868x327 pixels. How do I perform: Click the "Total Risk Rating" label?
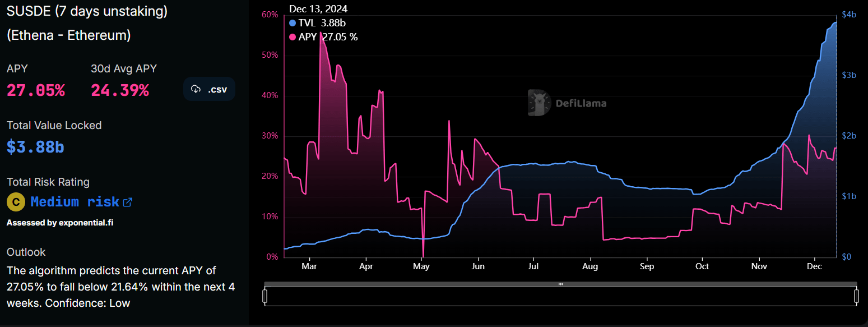pos(48,182)
